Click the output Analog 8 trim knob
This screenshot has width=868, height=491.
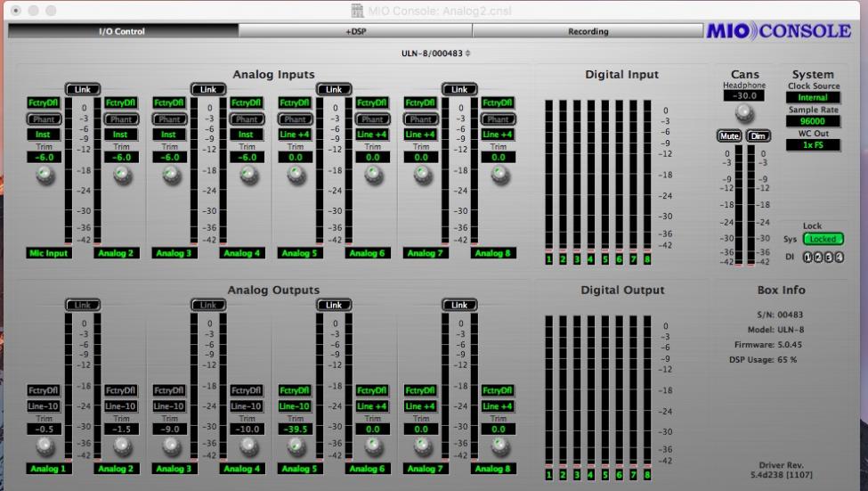tap(499, 446)
